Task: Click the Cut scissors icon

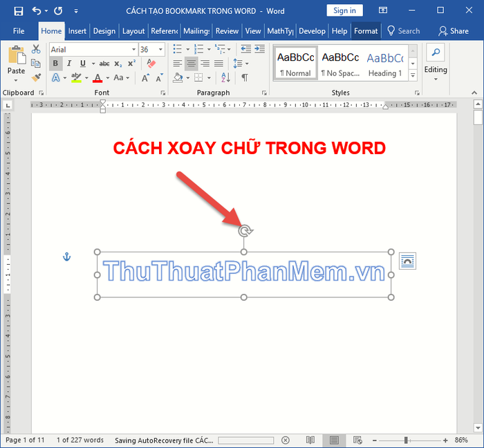Action: [36, 49]
